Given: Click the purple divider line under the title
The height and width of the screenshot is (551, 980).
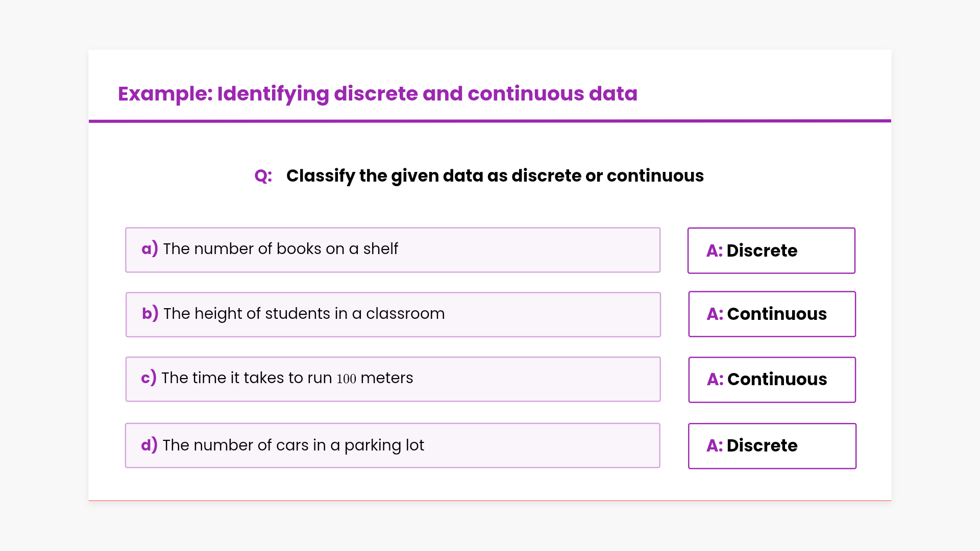Looking at the screenshot, I should click(x=489, y=121).
